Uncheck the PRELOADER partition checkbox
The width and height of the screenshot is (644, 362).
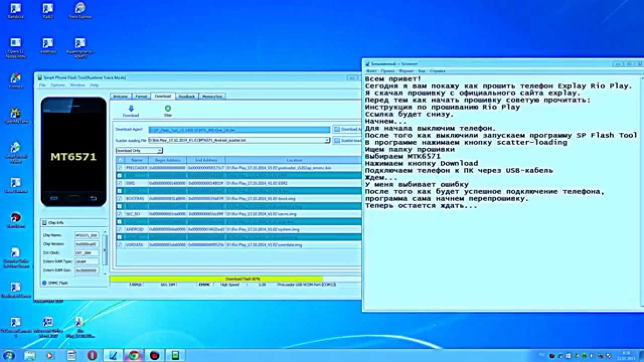pos(119,167)
